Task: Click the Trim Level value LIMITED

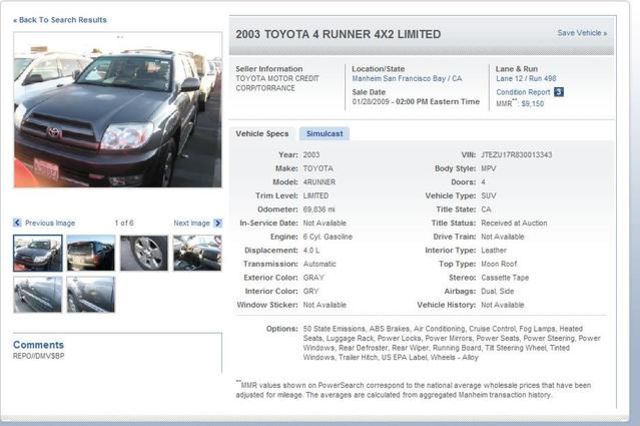Action: [x=316, y=196]
